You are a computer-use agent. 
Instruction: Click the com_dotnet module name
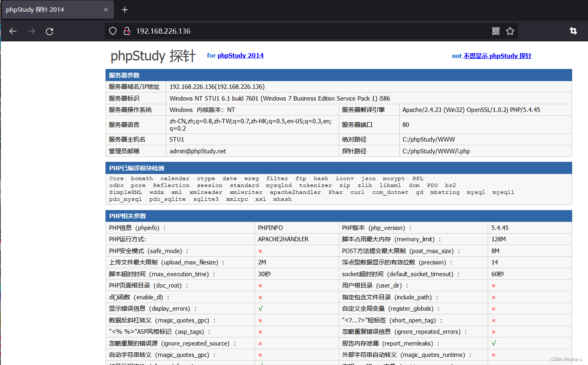click(x=390, y=192)
